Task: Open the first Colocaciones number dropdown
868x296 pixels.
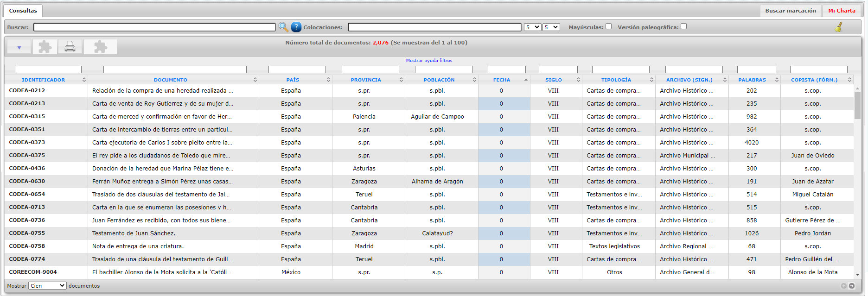Action: click(532, 27)
